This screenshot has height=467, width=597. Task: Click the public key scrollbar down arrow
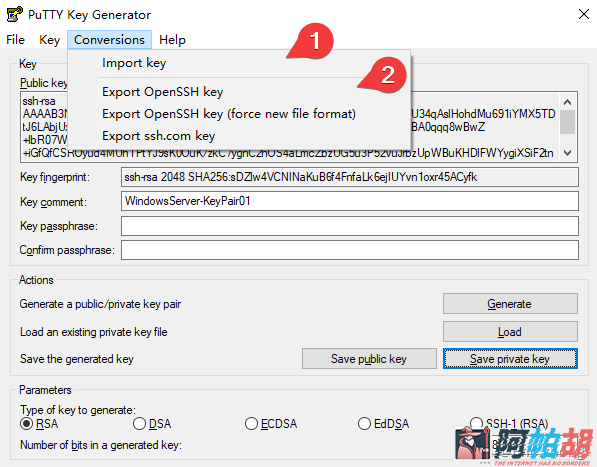[567, 153]
